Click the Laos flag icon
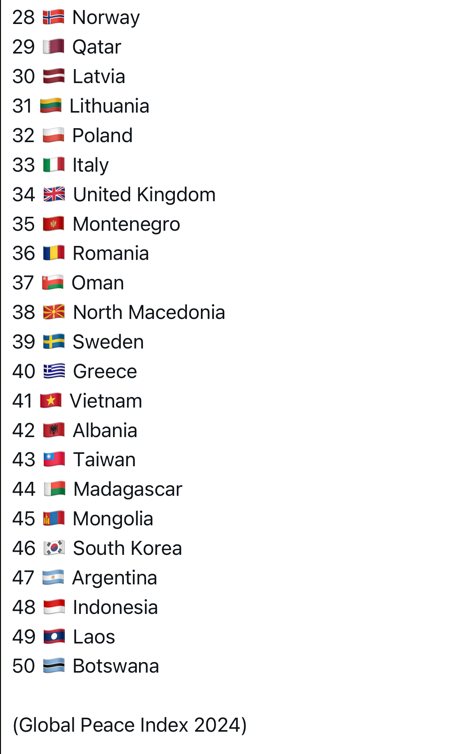Viewport: 453px width, 754px height. coord(54,637)
